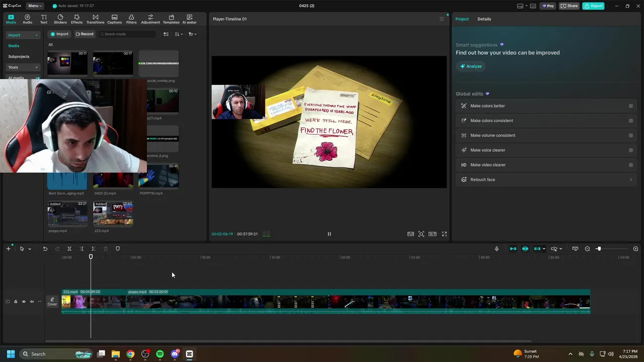Viewport: 644px width, 362px height.
Task: Open the AI avatar panel
Action: click(x=189, y=19)
